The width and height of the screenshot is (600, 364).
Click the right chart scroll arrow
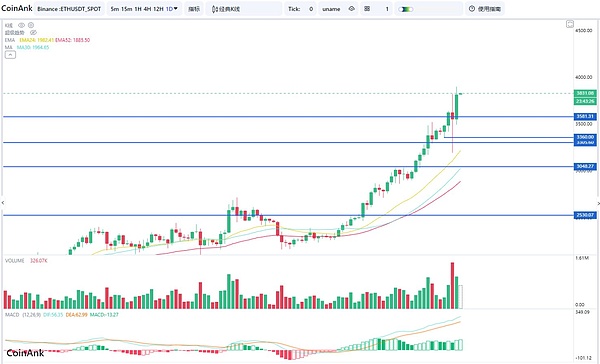point(598,203)
